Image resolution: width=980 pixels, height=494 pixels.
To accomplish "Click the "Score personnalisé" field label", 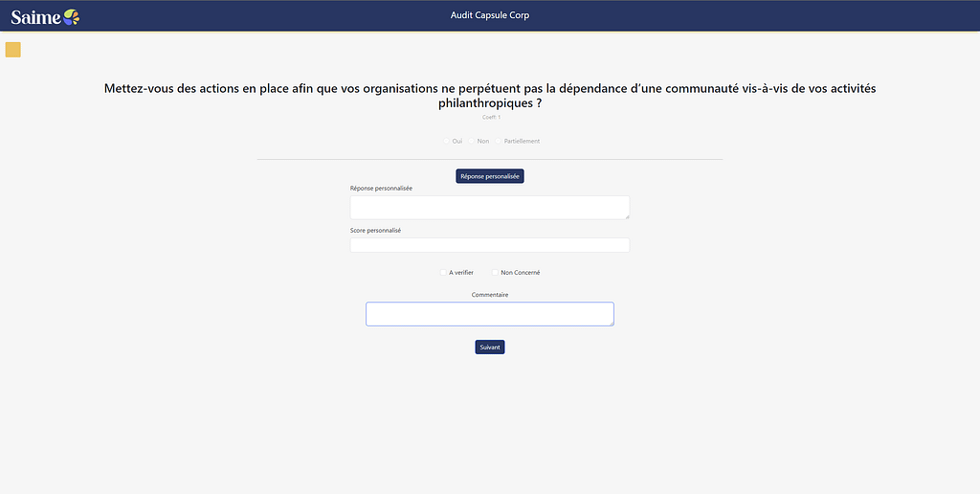I will [375, 231].
